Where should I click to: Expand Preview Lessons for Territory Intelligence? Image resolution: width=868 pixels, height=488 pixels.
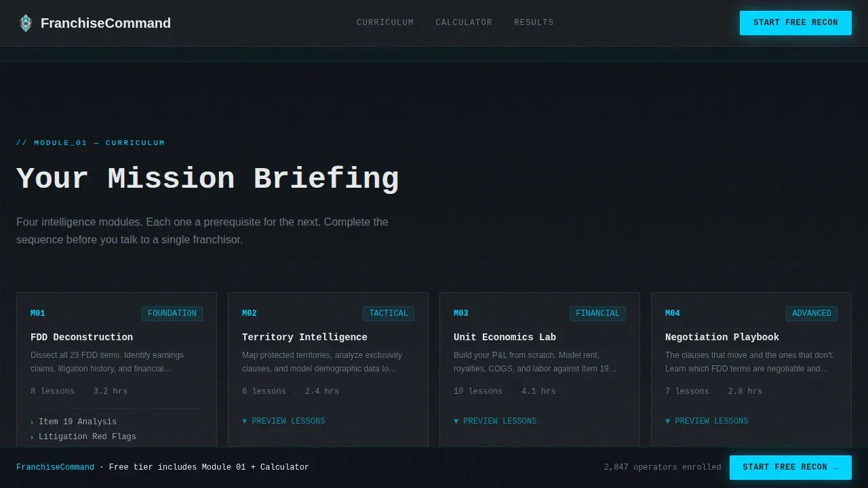coord(283,421)
